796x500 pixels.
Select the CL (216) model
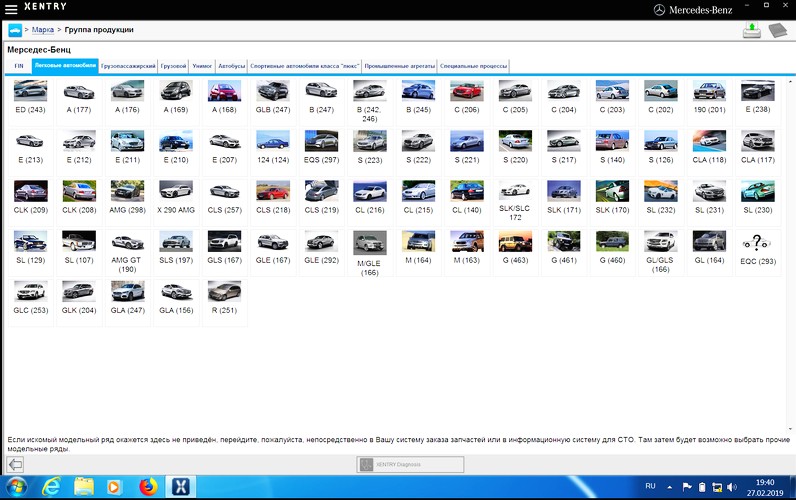(370, 201)
